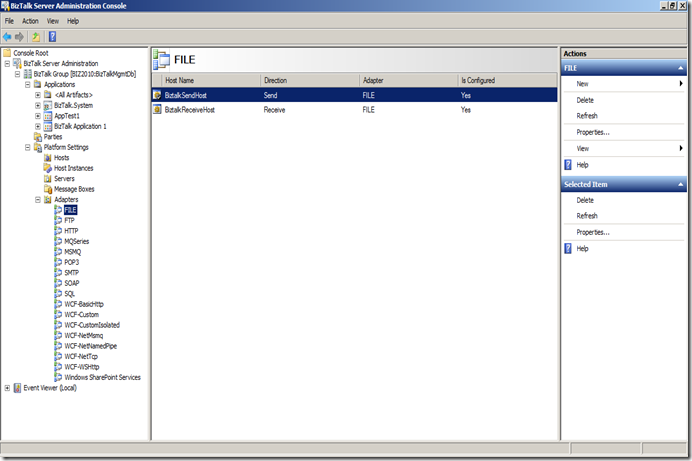The height and width of the screenshot is (461, 692).
Task: Open the View submenu in Actions
Action: 624,149
